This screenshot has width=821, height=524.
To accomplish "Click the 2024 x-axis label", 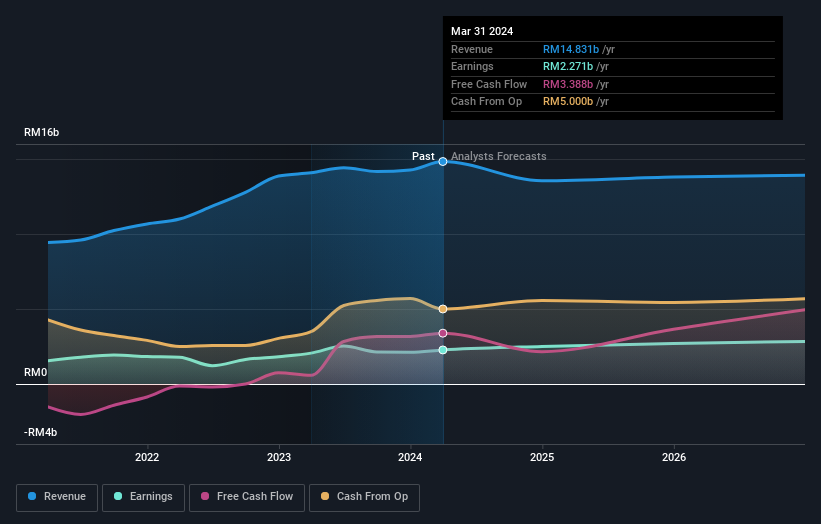I will tap(410, 458).
